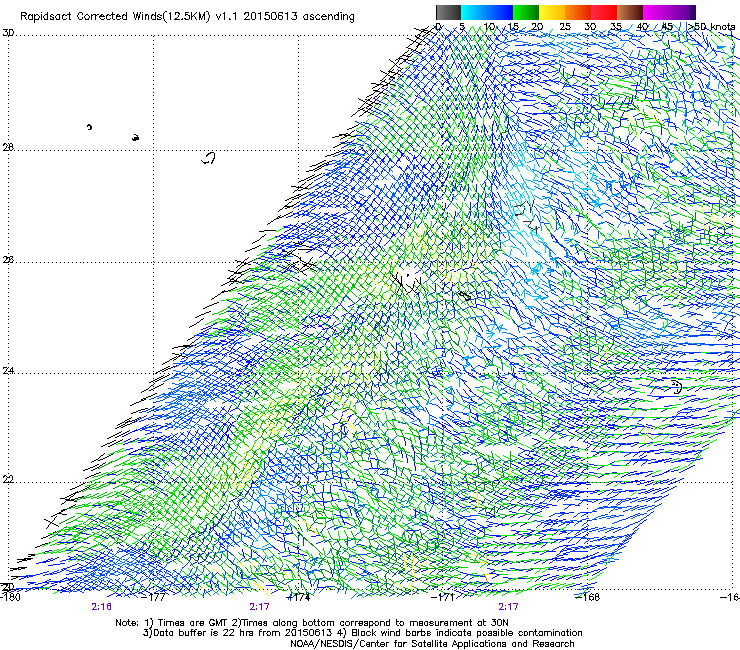Select the green 15-20 knots legend swatch
Viewport: 740px width, 650px height.
[526, 13]
